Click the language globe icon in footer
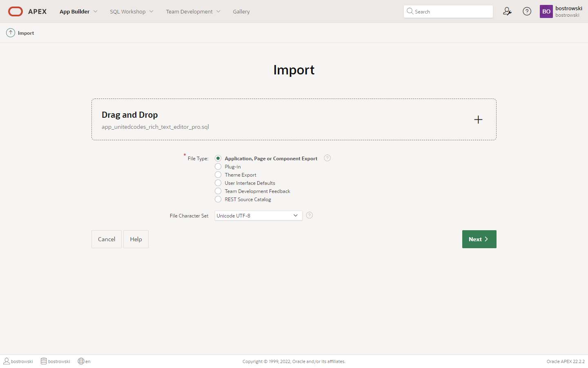Image resolution: width=588 pixels, height=368 pixels. pos(81,361)
